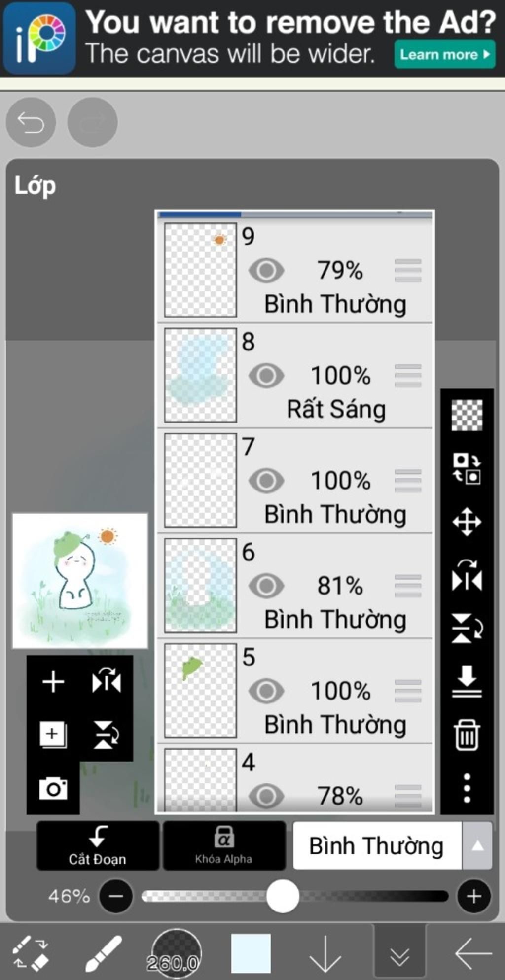Image resolution: width=505 pixels, height=980 pixels.
Task: Add layer from camera photo
Action: tap(53, 789)
